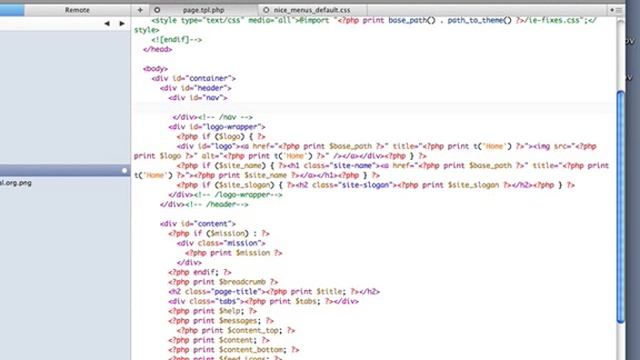640x360 pixels.
Task: Click the site-slogan h2 code line
Action: pyautogui.click(x=376, y=185)
